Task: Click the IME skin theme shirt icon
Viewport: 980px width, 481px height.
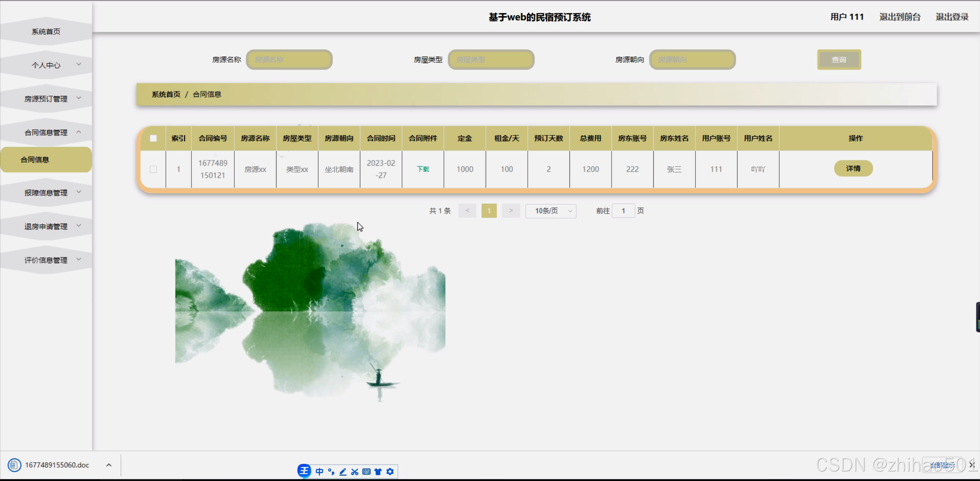Action: click(x=378, y=471)
